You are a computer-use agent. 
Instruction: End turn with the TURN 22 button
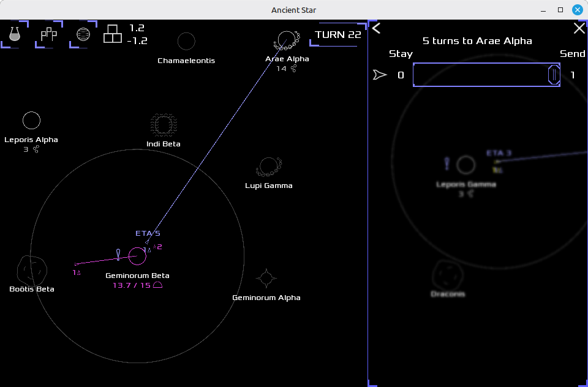[x=337, y=34]
